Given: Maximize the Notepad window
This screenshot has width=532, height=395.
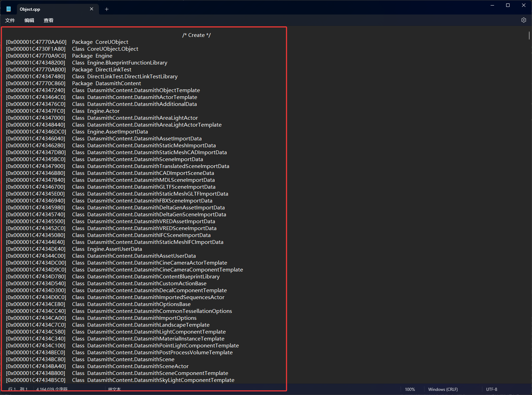Looking at the screenshot, I should click(x=508, y=5).
